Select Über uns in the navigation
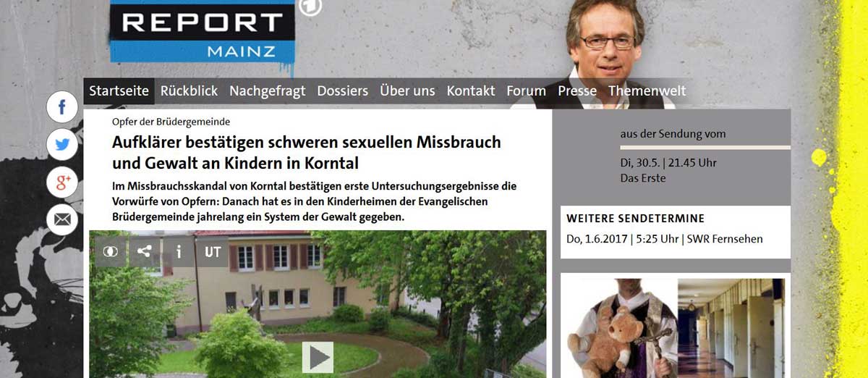Screen dimensions: 868x378 click(407, 91)
